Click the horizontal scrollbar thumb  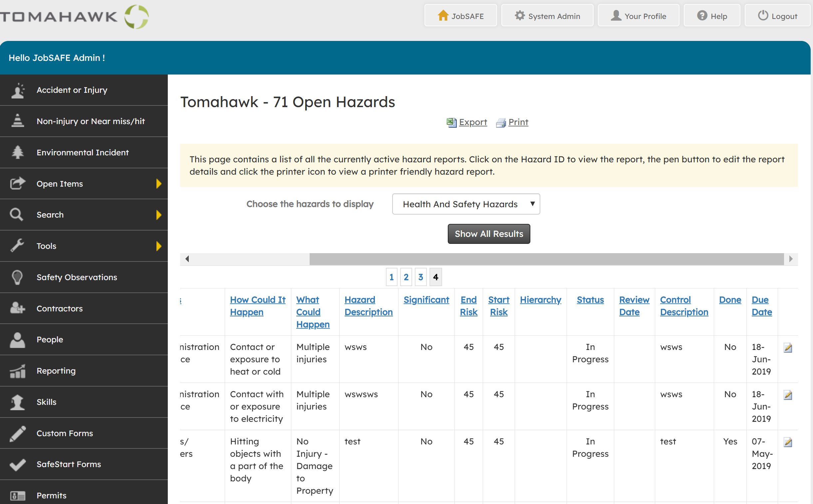pyautogui.click(x=546, y=259)
